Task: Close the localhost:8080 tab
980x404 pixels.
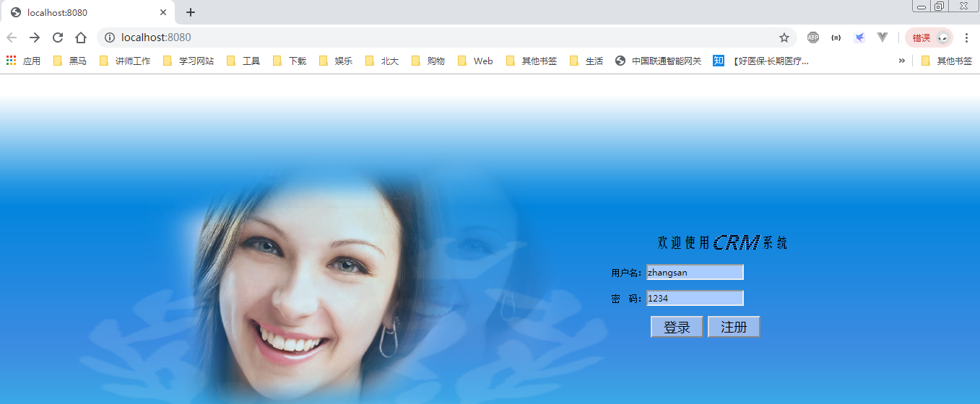Action: (x=163, y=12)
